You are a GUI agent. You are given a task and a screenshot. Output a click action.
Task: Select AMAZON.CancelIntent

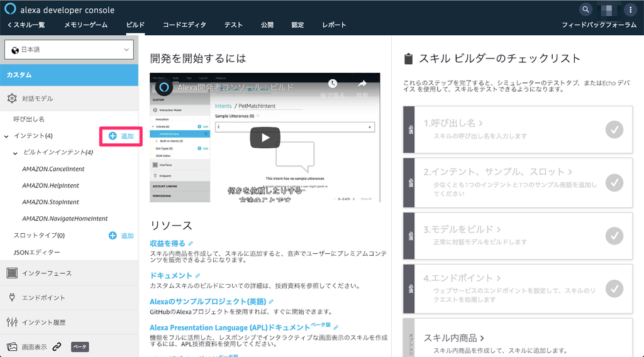tap(53, 169)
